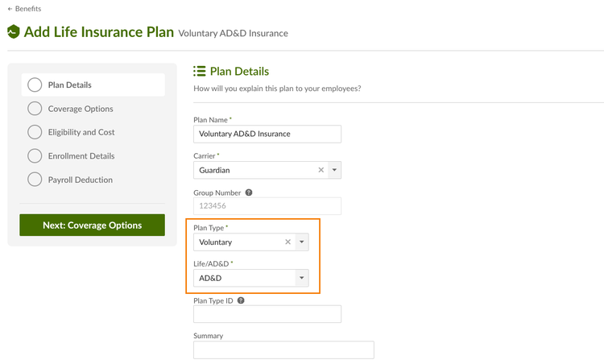Click the green shield logo icon

coord(14,31)
